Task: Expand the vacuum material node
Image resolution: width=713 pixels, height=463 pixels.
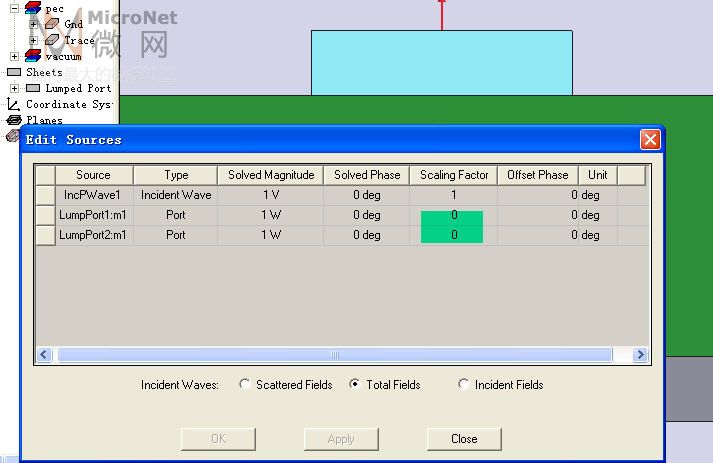Action: click(x=15, y=56)
